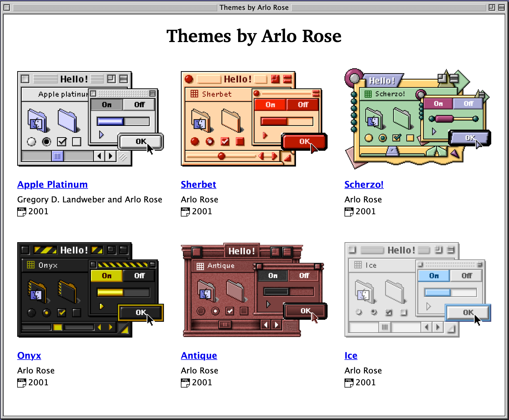The image size is (509, 420).
Task: Click the Ice preview thumbnail
Action: [x=418, y=290]
